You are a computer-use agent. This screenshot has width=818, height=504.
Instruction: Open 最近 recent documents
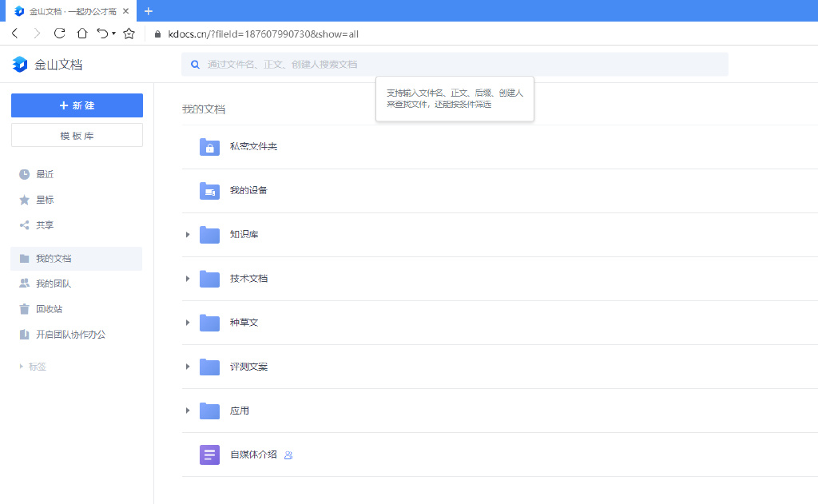click(x=45, y=174)
